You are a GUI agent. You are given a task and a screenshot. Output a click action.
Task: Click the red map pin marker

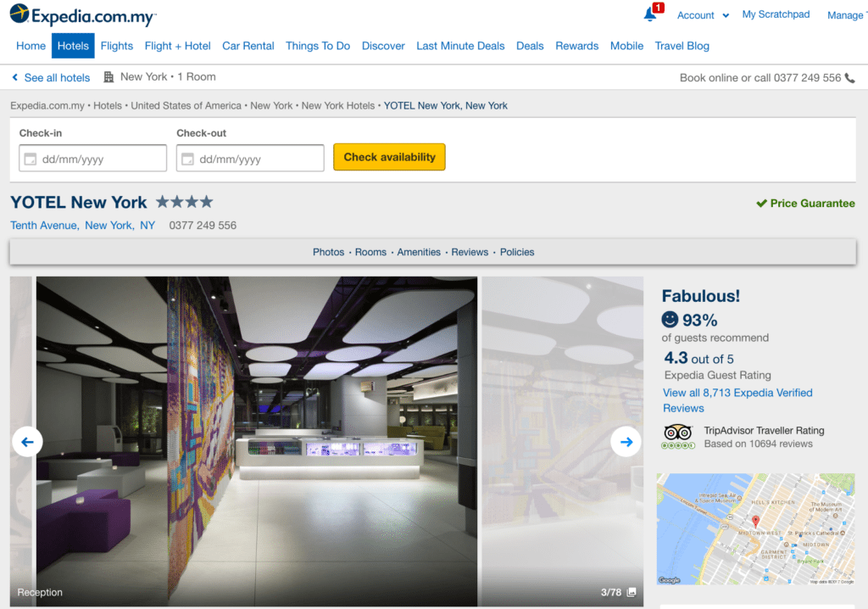[755, 521]
